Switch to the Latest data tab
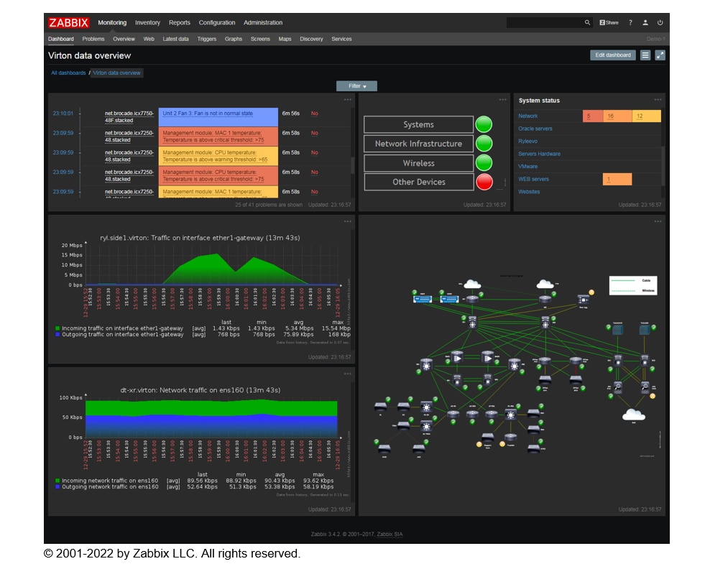The height and width of the screenshot is (569, 728). (x=175, y=39)
